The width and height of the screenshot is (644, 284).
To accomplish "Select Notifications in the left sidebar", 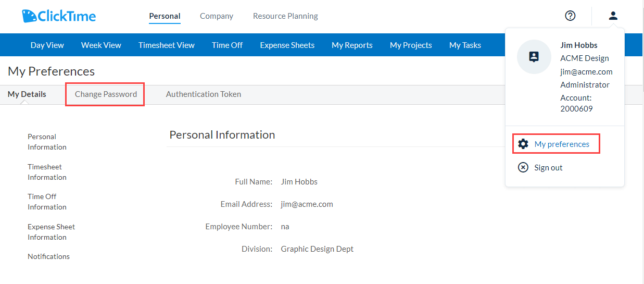I will [48, 256].
